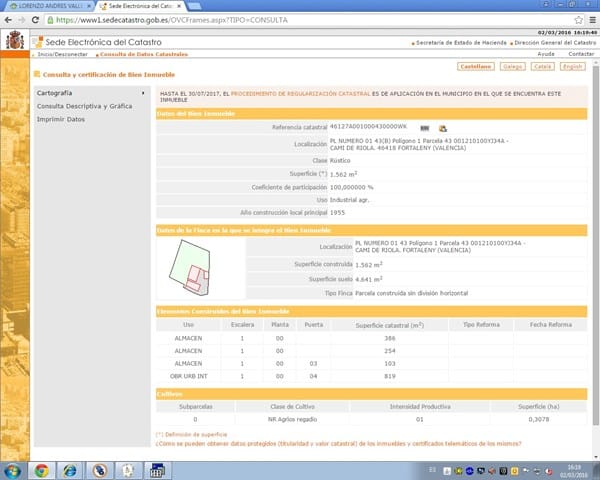This screenshot has height=480, width=600.
Task: Open a new browser tab
Action: (195, 6)
